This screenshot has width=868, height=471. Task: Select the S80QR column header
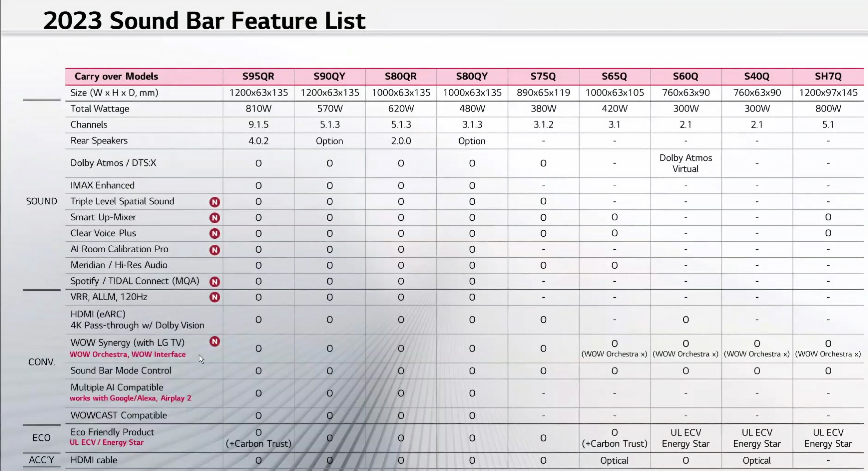coord(401,76)
